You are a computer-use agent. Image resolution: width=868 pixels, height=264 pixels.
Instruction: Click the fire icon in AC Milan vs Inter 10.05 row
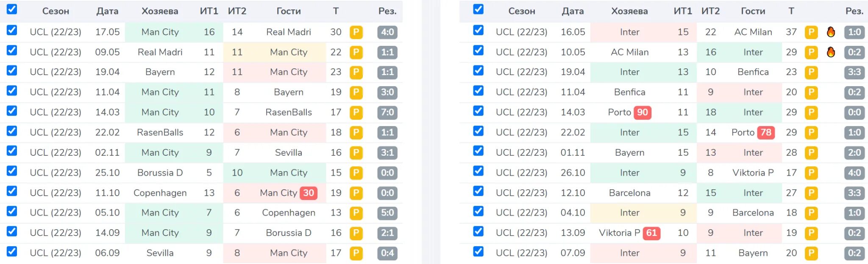pyautogui.click(x=831, y=52)
